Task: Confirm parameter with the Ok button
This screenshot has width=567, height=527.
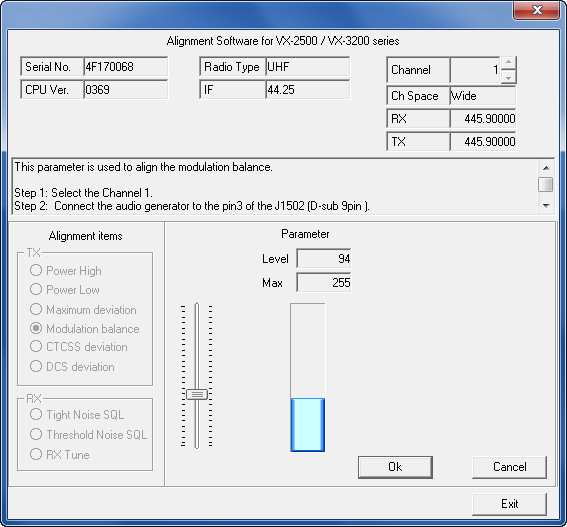Action: click(395, 467)
